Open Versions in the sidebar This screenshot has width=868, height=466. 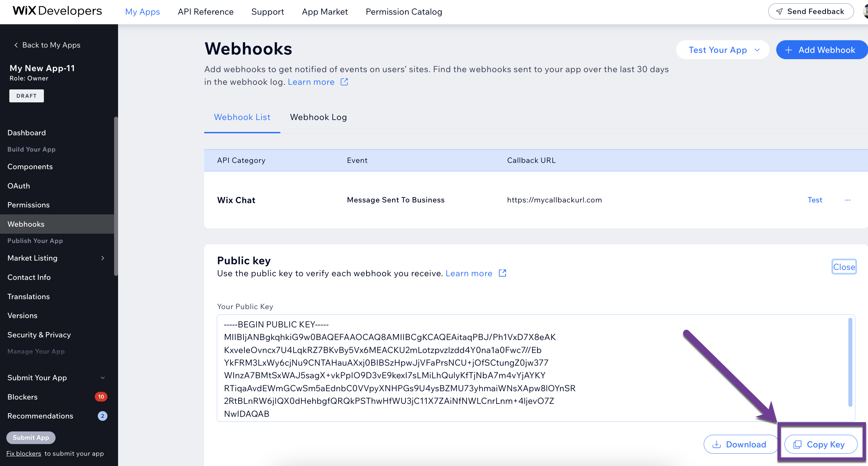click(22, 315)
